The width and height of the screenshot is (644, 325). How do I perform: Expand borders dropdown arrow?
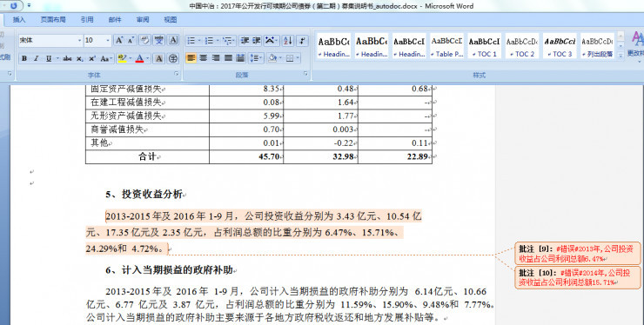tap(298, 58)
